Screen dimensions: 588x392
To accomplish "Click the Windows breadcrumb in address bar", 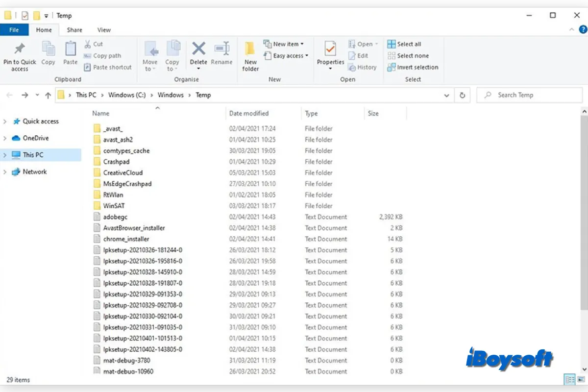I will pos(171,95).
